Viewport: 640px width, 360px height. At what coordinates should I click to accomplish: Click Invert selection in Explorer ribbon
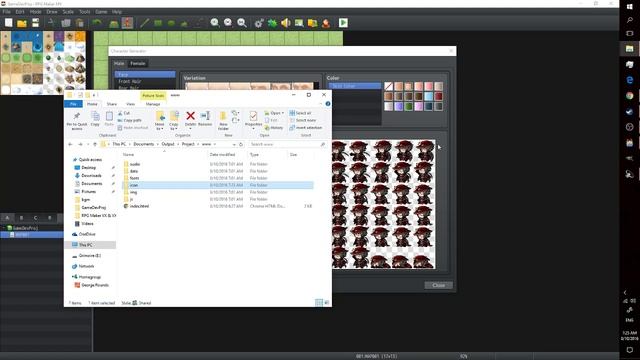click(x=306, y=128)
